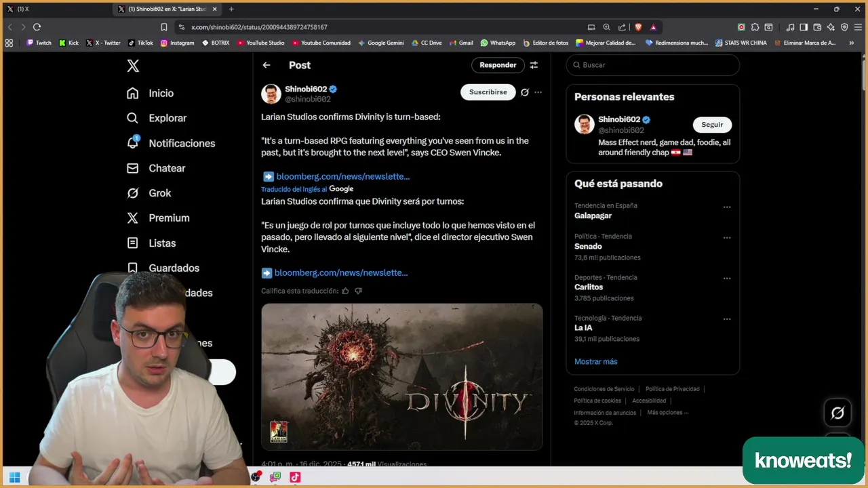868x488 pixels.
Task: Open the Kick bookmark
Action: (68, 43)
